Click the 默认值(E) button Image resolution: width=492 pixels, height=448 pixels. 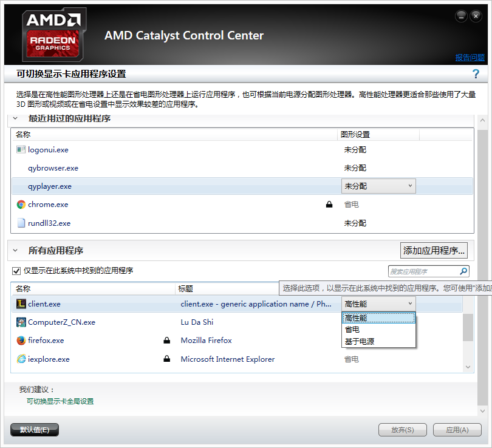click(x=35, y=430)
